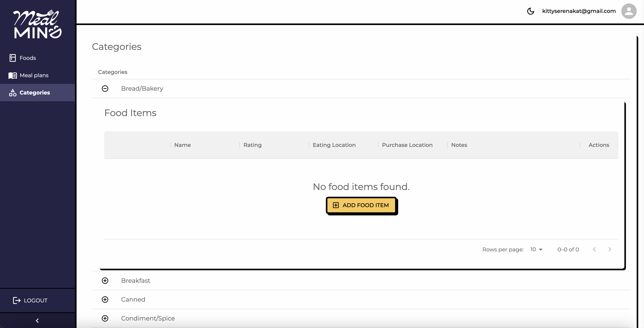Open the Meal plans menu item

point(34,75)
